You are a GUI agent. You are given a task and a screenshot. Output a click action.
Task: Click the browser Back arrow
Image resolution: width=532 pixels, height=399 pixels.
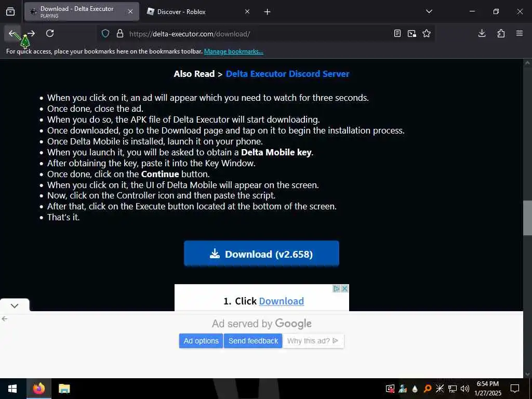pos(12,33)
